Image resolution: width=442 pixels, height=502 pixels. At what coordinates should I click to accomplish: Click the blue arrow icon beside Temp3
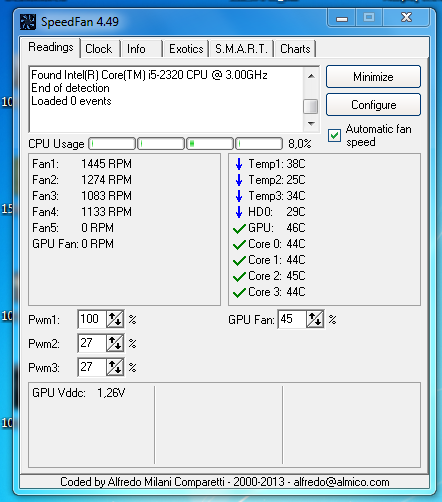click(239, 196)
